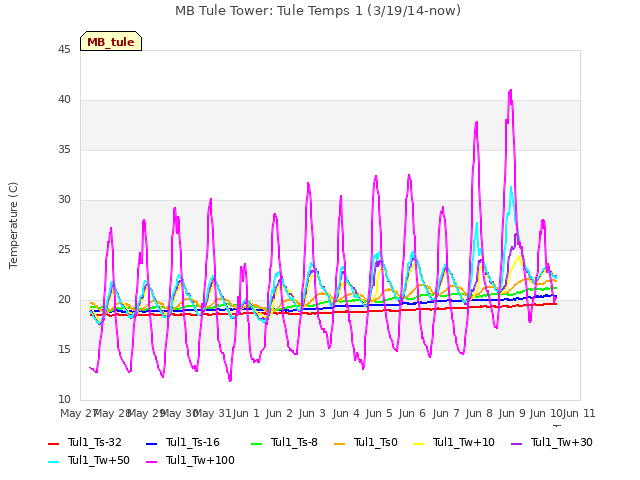
Task: Click the Jun 5 x-axis date label
Action: click(379, 413)
